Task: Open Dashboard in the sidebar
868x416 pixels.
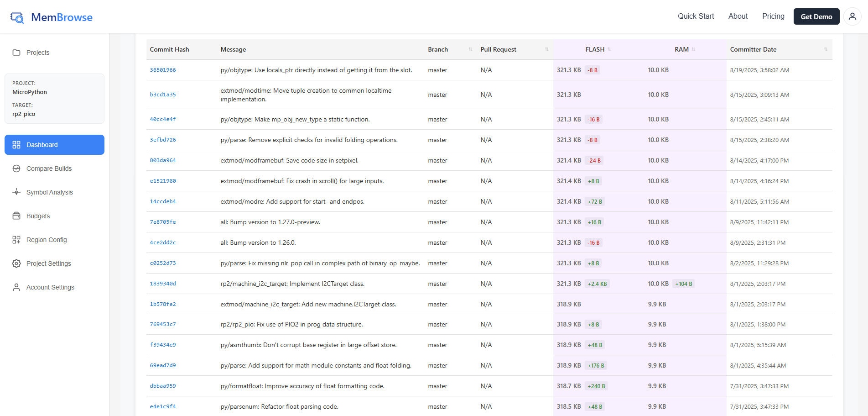Action: tap(54, 145)
